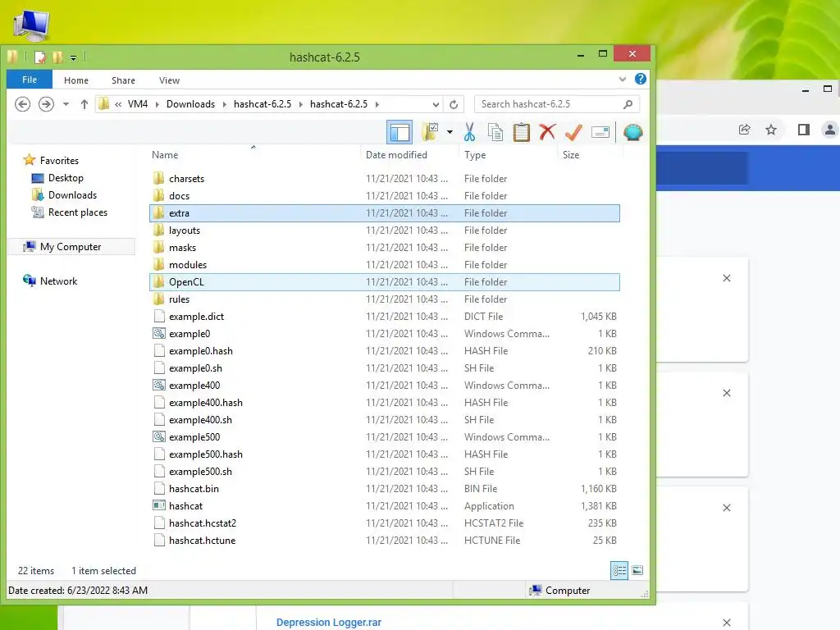This screenshot has height=630, width=840.
Task: Open the Share ribbon tab
Action: 123,80
